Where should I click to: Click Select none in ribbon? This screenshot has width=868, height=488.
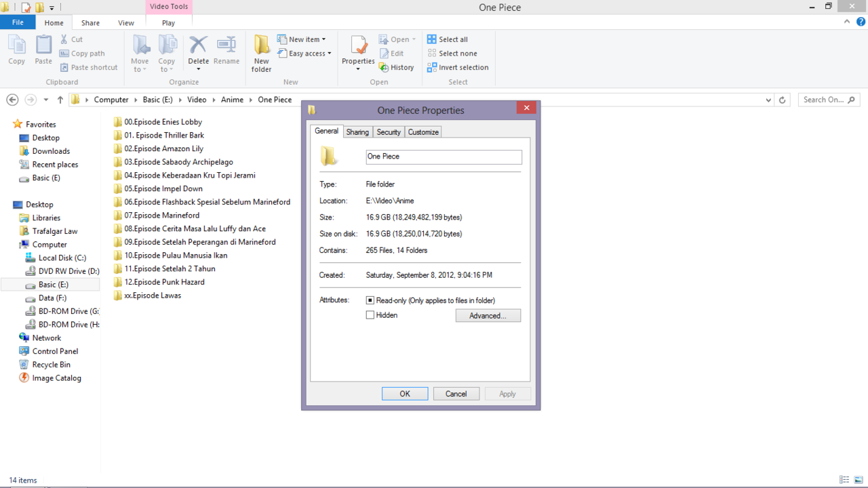click(x=452, y=54)
